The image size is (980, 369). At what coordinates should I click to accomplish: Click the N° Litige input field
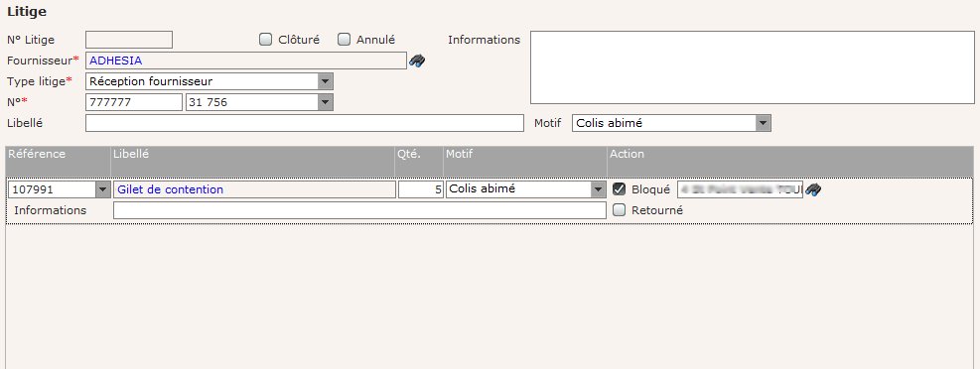(129, 40)
